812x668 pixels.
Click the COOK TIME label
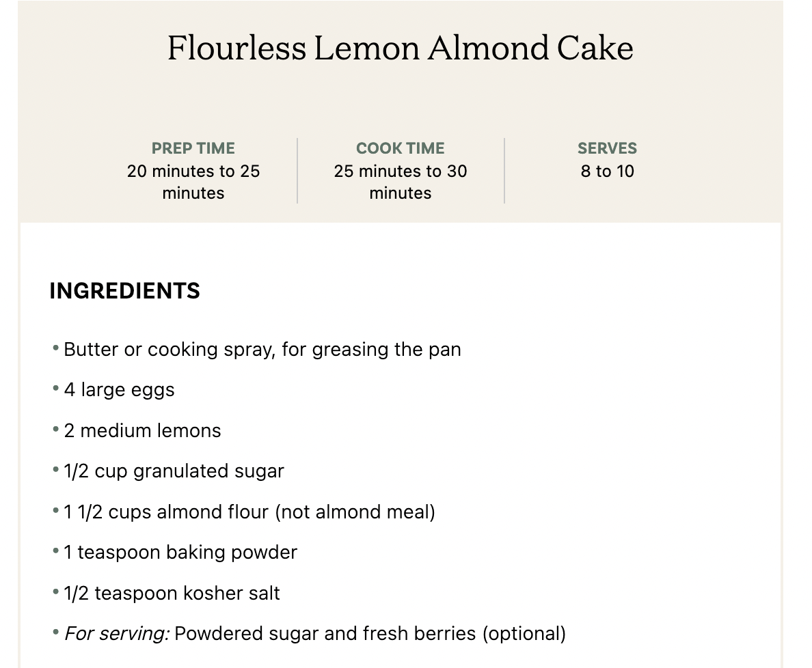[400, 148]
